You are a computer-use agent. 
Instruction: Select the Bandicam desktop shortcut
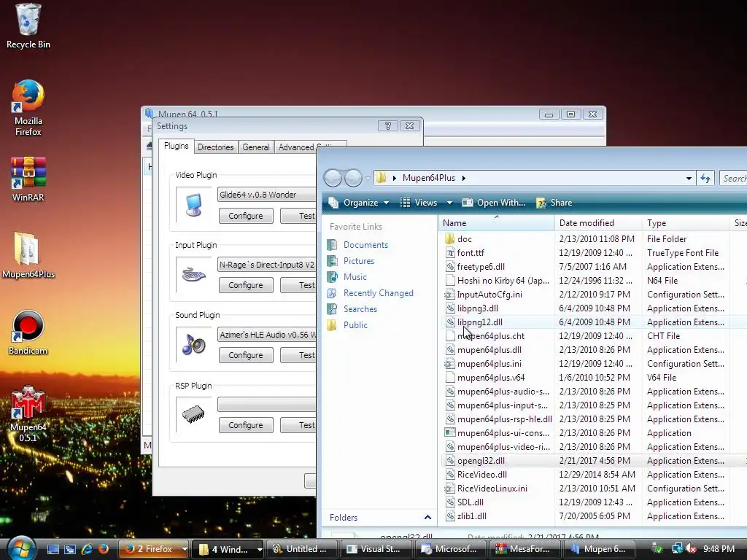tap(28, 332)
